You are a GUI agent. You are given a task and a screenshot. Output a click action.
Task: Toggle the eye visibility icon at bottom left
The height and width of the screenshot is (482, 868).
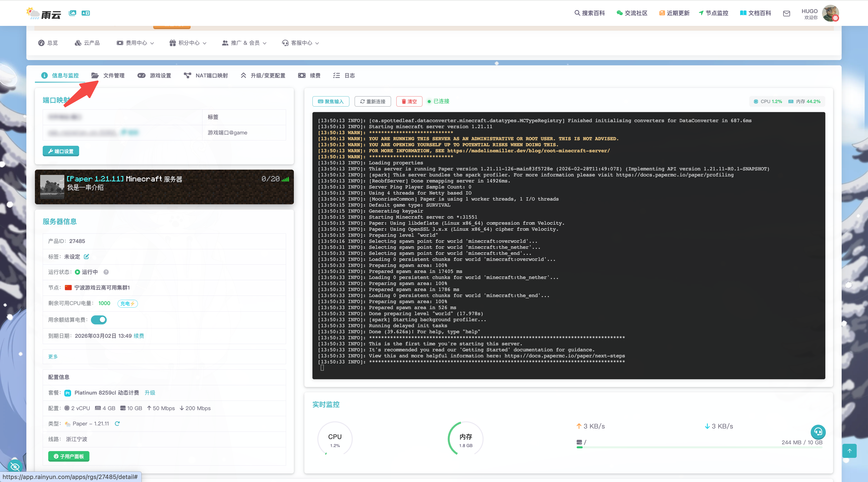[15, 466]
